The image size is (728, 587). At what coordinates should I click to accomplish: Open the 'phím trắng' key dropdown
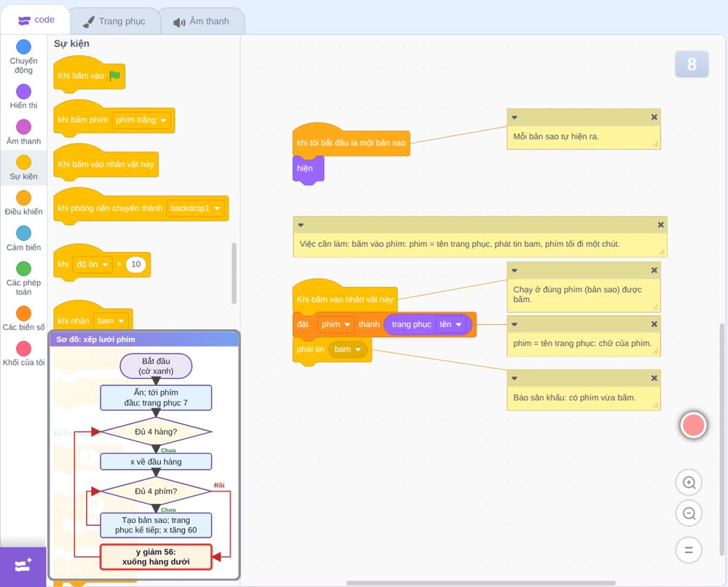(x=141, y=120)
